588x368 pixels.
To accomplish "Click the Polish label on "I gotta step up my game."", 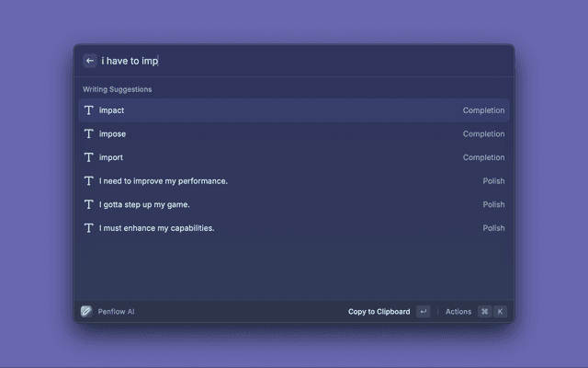I will [x=493, y=204].
